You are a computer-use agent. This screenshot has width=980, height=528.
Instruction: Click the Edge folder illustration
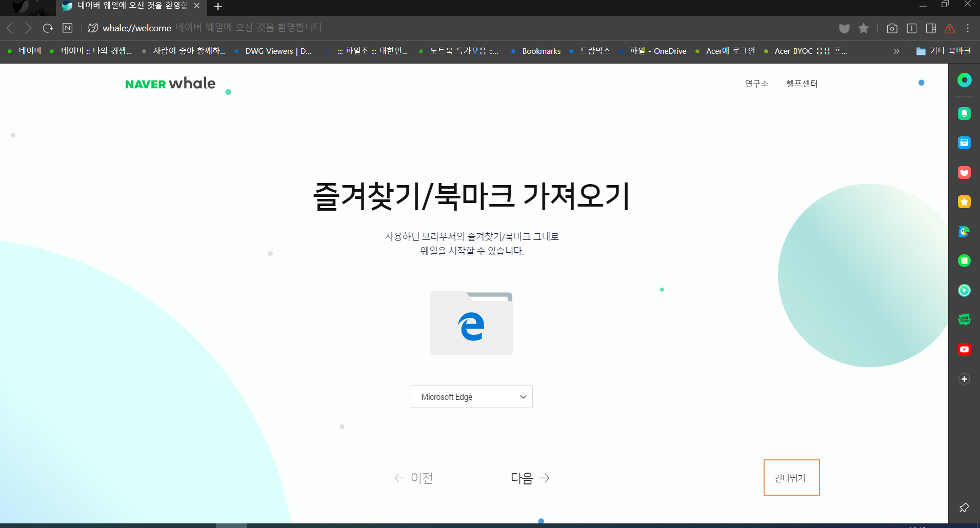tap(472, 323)
